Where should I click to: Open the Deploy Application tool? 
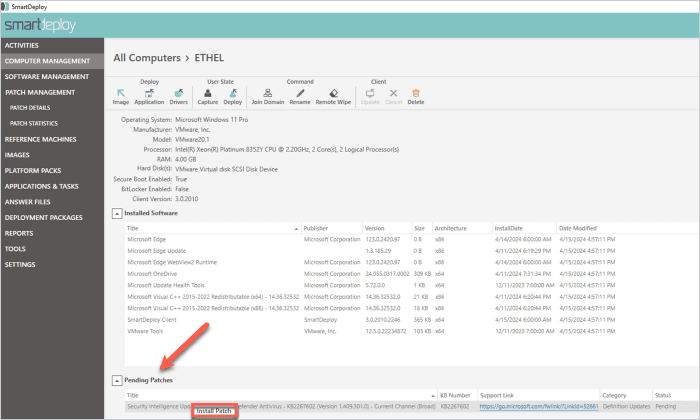(x=149, y=96)
